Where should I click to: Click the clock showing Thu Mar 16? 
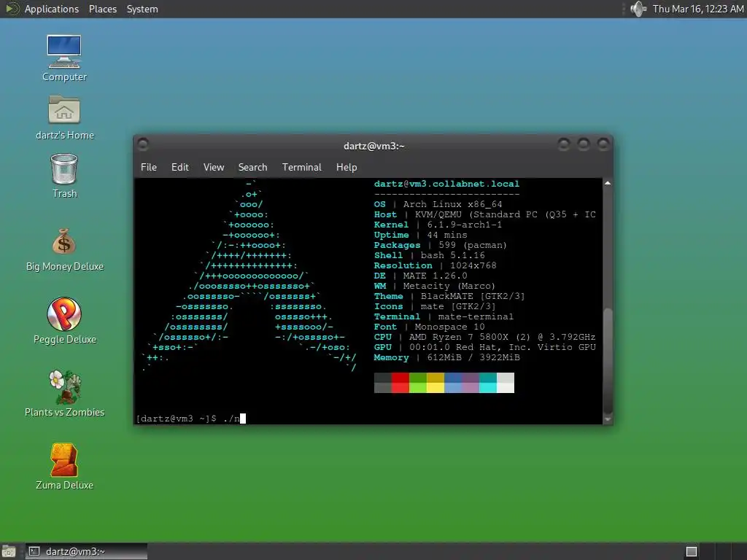click(x=698, y=9)
